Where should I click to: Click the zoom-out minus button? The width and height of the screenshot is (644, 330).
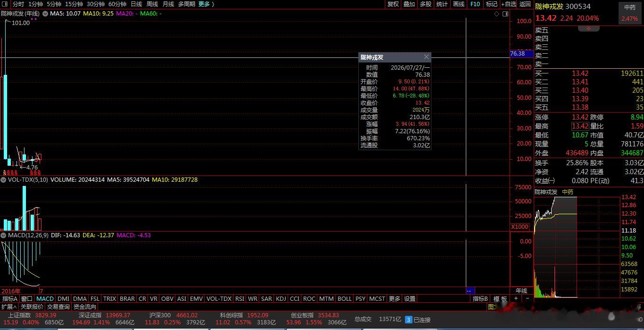pos(527,298)
